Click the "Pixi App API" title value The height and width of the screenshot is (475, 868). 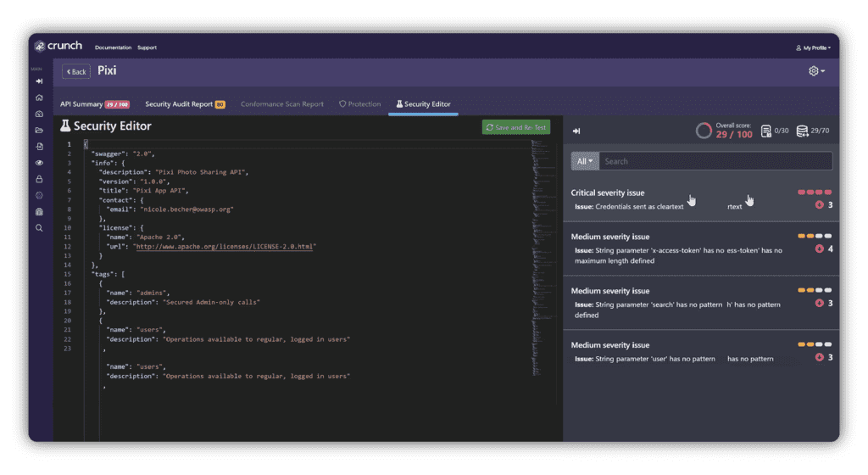tap(160, 191)
